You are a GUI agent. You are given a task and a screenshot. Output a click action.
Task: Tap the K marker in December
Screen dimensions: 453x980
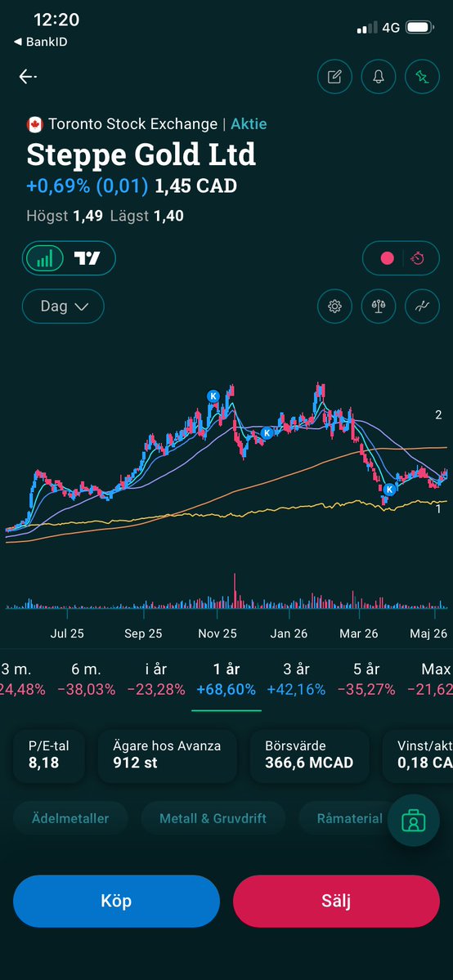[267, 432]
